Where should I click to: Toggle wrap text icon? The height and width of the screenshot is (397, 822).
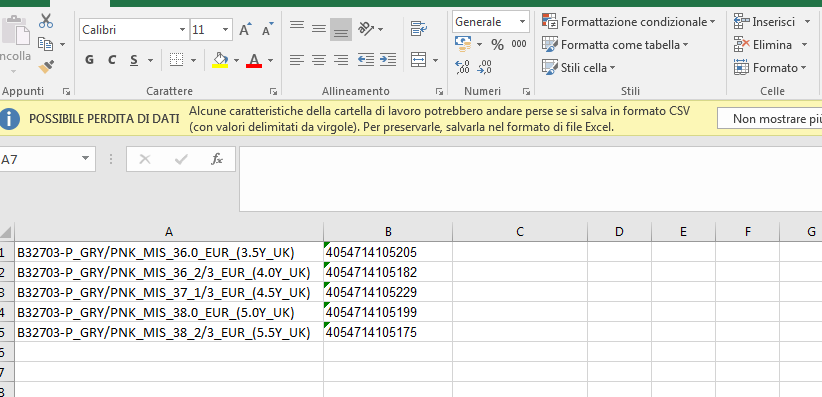point(419,29)
